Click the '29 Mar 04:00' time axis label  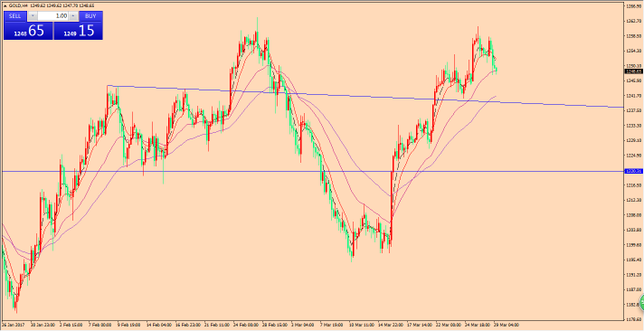[x=506, y=325]
